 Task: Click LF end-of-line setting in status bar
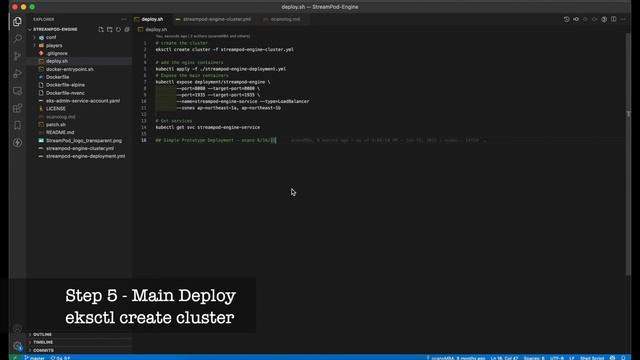click(572, 358)
